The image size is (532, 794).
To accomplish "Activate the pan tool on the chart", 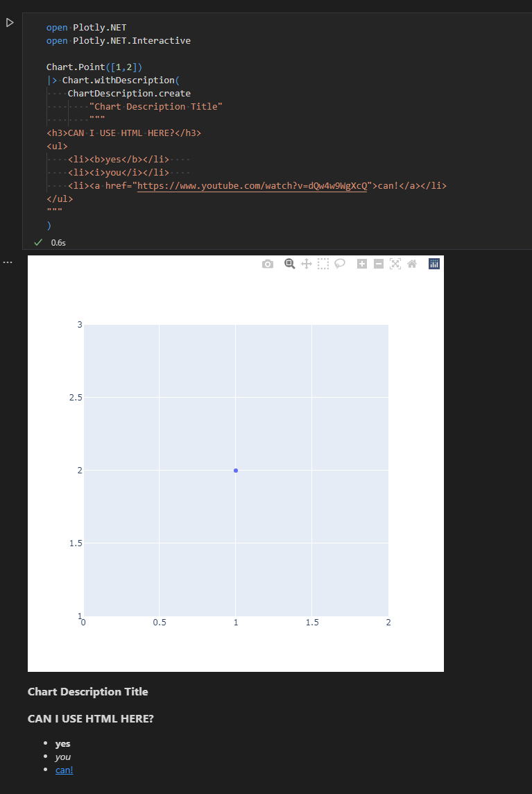I will (305, 264).
